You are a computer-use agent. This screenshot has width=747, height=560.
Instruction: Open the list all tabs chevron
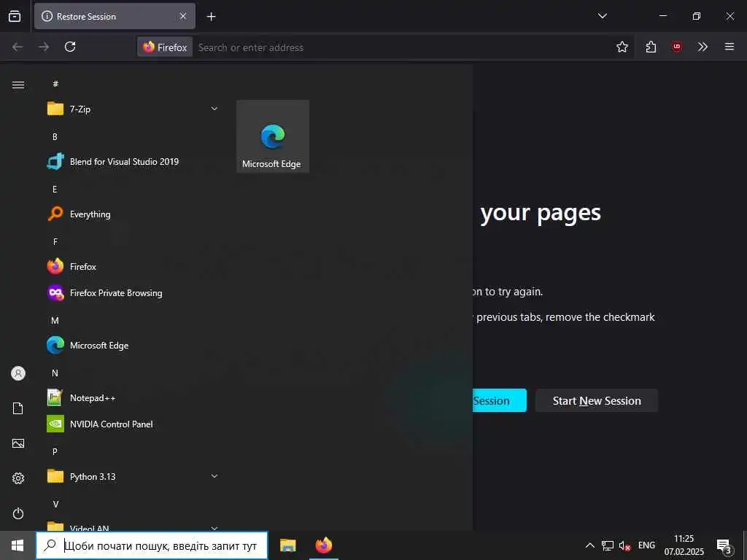click(x=602, y=16)
